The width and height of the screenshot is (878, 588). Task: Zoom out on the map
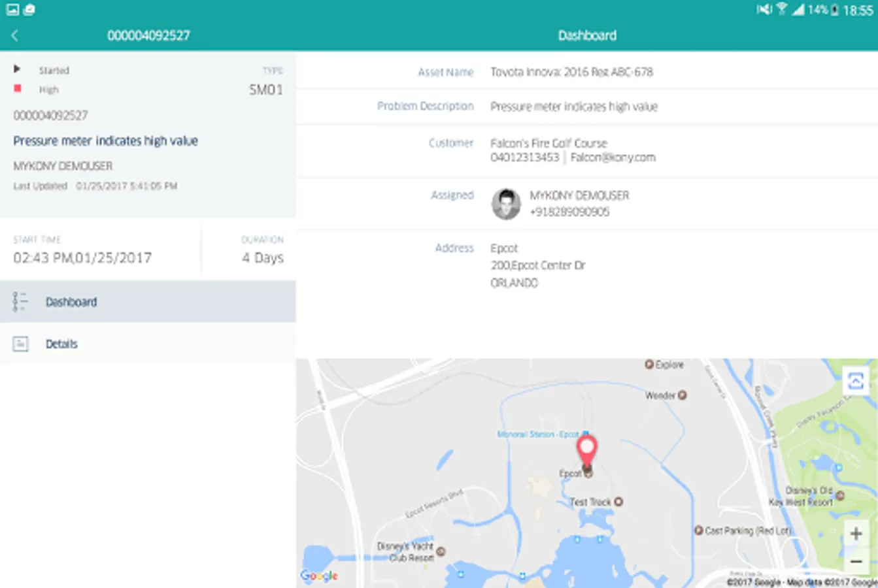point(856,561)
